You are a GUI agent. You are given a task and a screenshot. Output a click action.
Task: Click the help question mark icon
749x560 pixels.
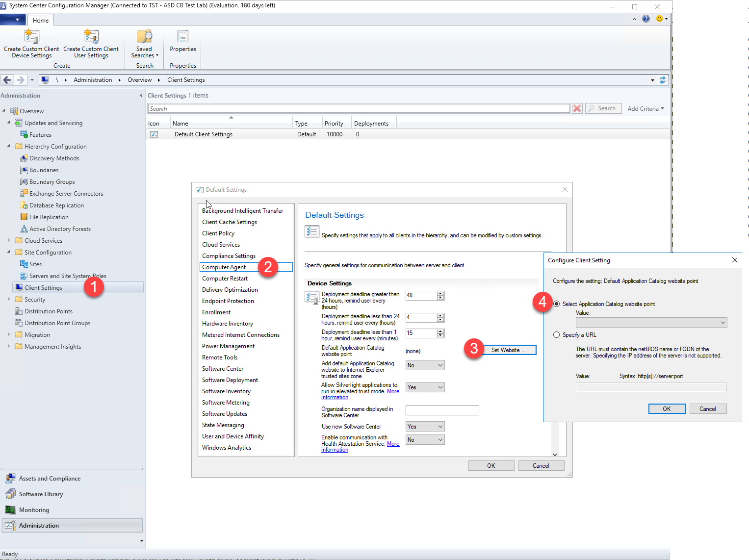click(646, 19)
